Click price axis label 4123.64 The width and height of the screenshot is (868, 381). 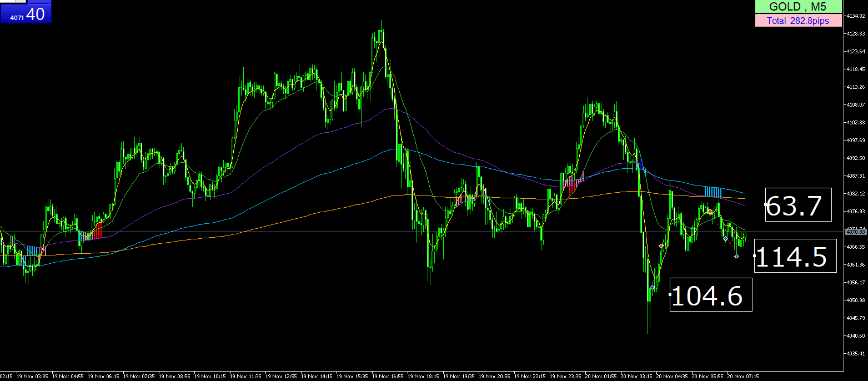pyautogui.click(x=857, y=52)
